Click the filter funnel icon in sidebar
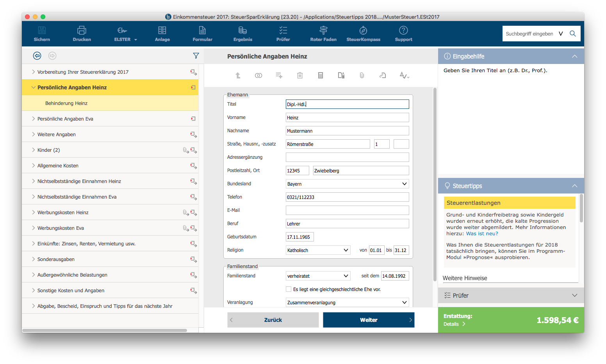 (x=196, y=56)
